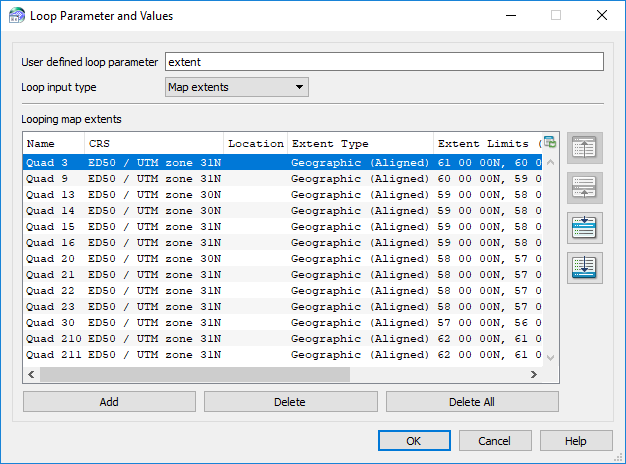The width and height of the screenshot is (626, 464).
Task: Open Help for this dialog
Action: 576,441
